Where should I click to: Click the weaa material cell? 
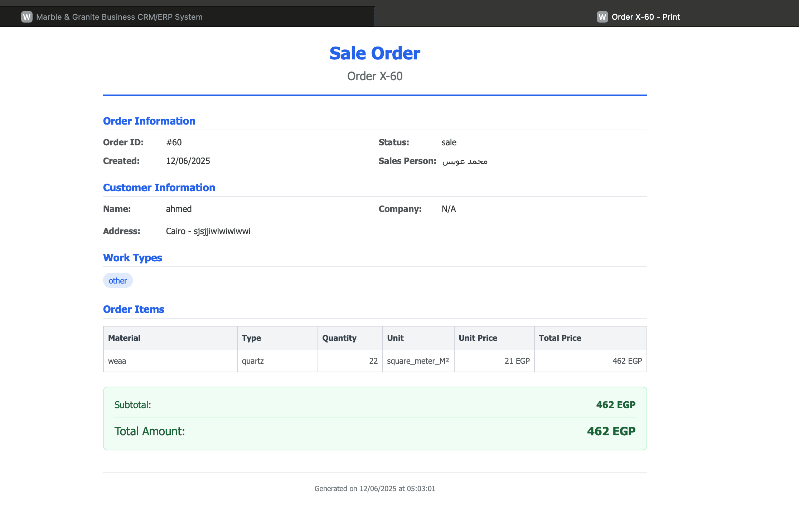pyautogui.click(x=170, y=361)
